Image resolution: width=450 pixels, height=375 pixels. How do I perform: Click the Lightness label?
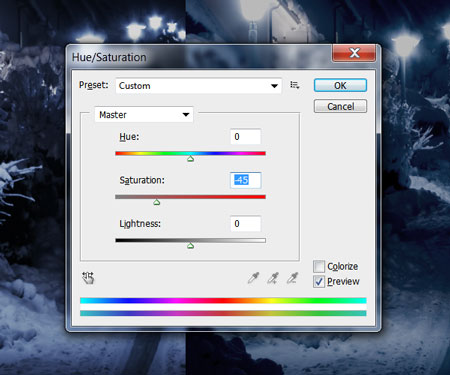tap(140, 224)
